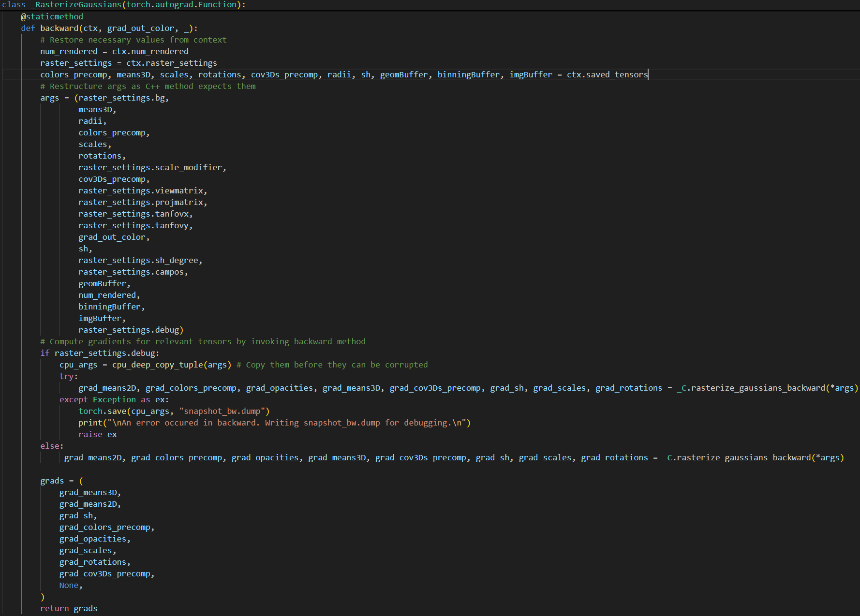Click 'None,' in the grads tuple
Image resolution: width=860 pixels, height=616 pixels.
(71, 585)
